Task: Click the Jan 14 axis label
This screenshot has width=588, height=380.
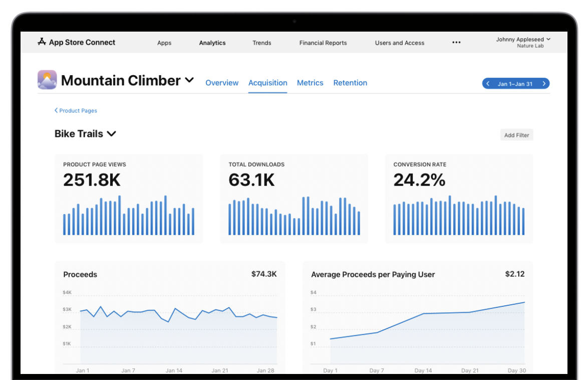Action: [174, 370]
